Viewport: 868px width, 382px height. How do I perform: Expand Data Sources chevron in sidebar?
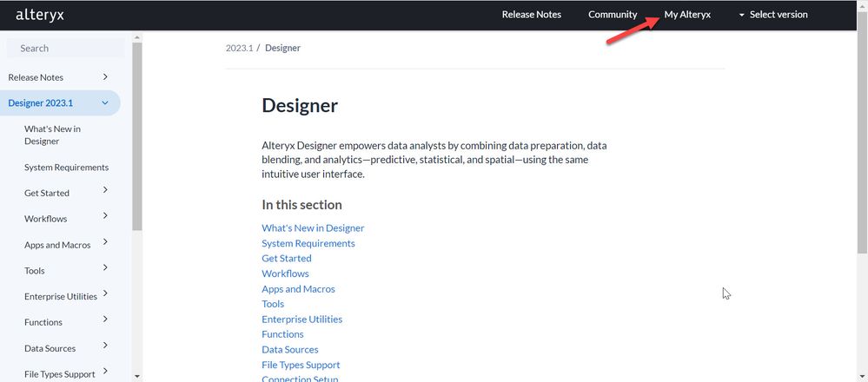pos(105,345)
